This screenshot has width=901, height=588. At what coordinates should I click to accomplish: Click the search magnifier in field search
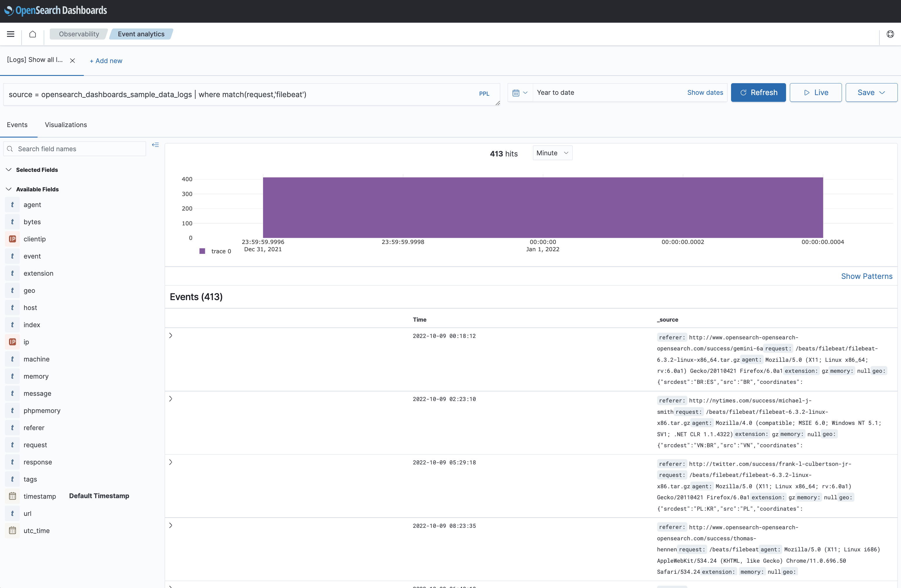pos(10,149)
